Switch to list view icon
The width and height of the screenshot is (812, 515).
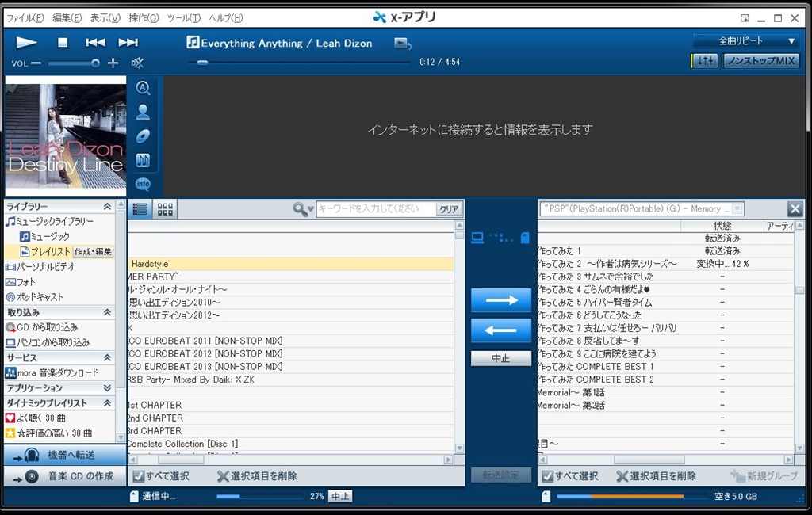[x=140, y=209]
